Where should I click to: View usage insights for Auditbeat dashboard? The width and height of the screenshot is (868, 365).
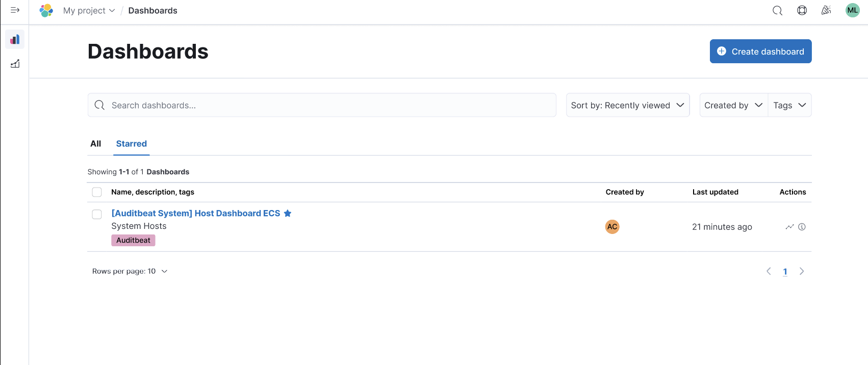coord(789,227)
